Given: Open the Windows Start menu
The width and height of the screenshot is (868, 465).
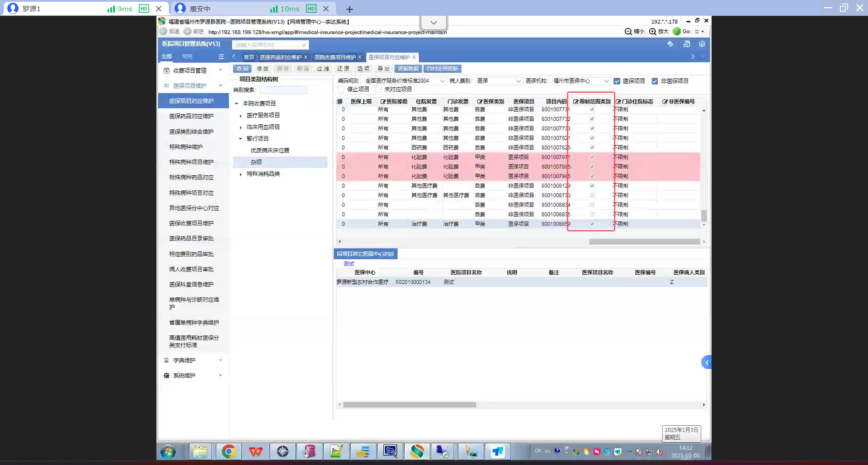Looking at the screenshot, I should [x=168, y=451].
